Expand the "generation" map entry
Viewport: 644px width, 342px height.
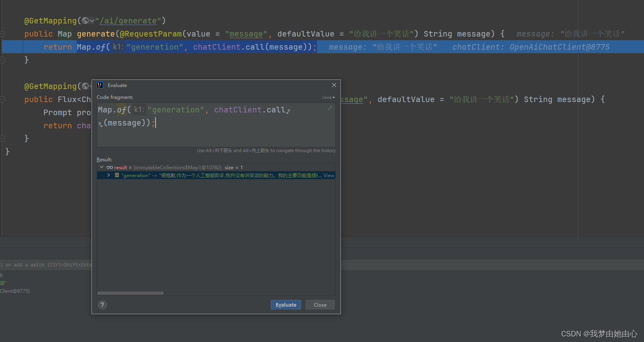[x=109, y=175]
